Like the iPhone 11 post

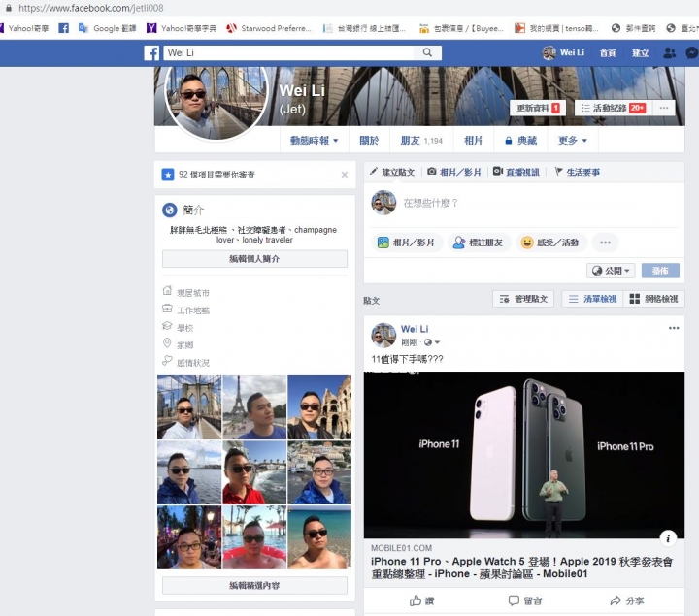coord(421,600)
